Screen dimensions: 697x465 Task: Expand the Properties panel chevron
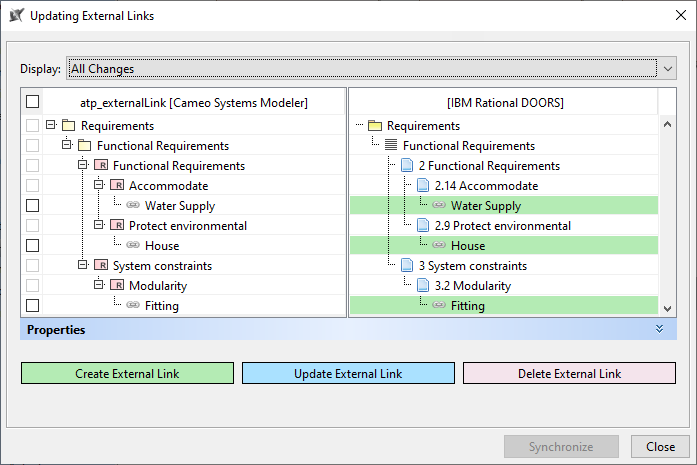tap(659, 329)
